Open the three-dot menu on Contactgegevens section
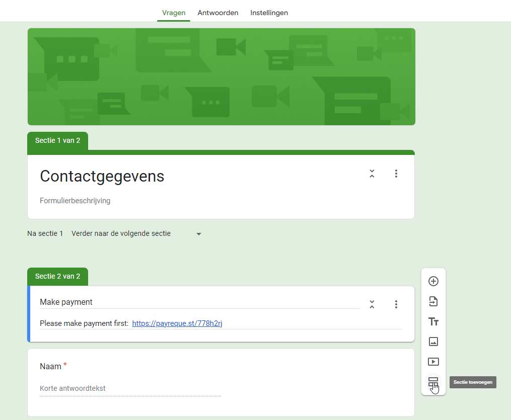The width and height of the screenshot is (511, 420). [396, 173]
